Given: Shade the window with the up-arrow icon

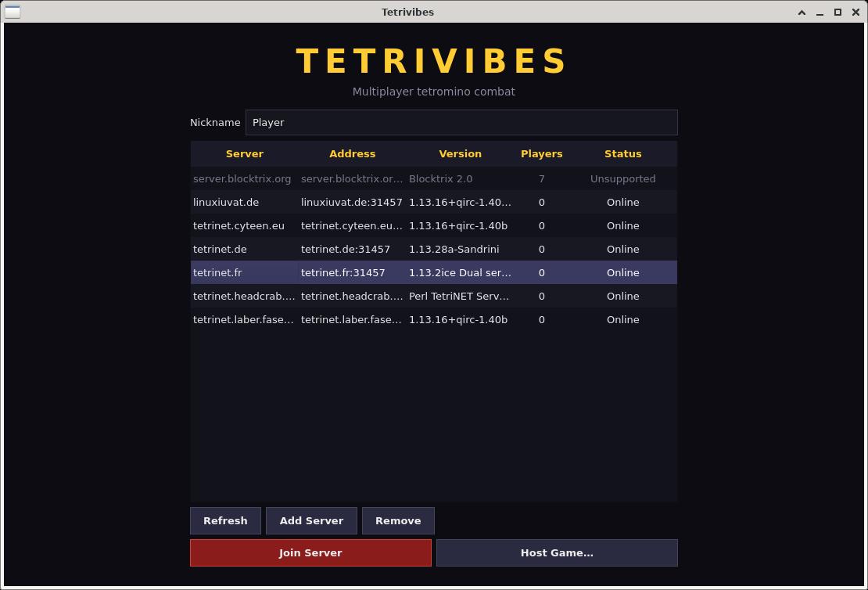Looking at the screenshot, I should click(x=802, y=13).
